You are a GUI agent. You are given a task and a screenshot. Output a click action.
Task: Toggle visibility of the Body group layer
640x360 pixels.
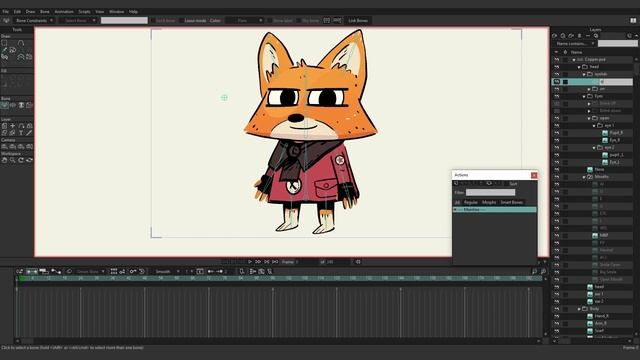click(556, 309)
